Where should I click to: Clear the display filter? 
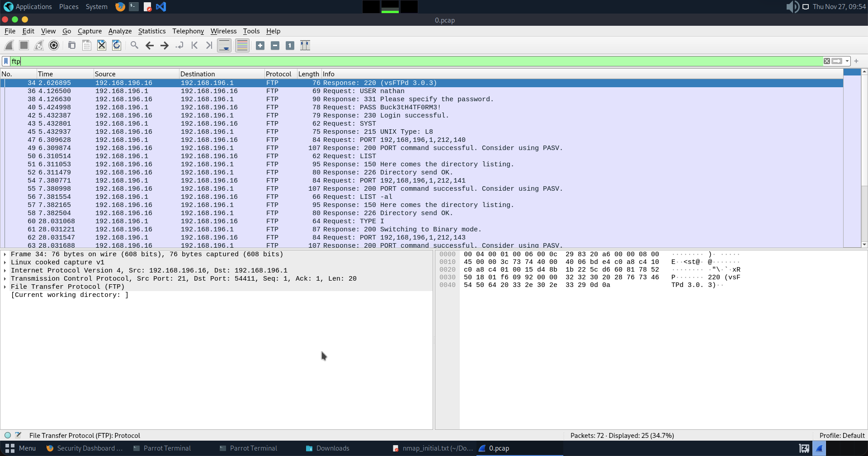(826, 61)
